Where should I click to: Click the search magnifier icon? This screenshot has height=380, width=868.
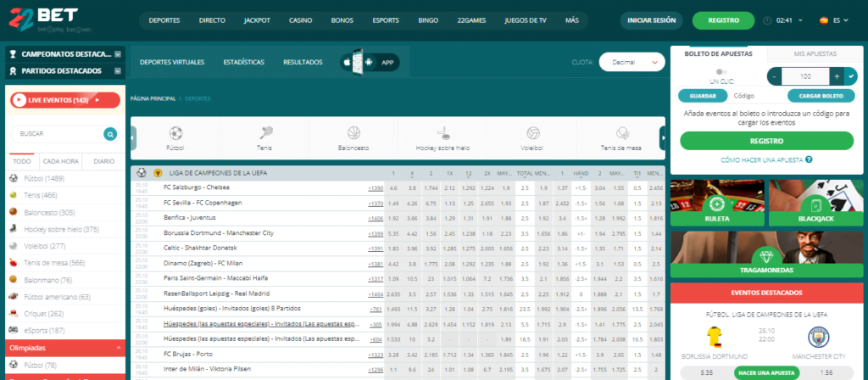tap(109, 133)
